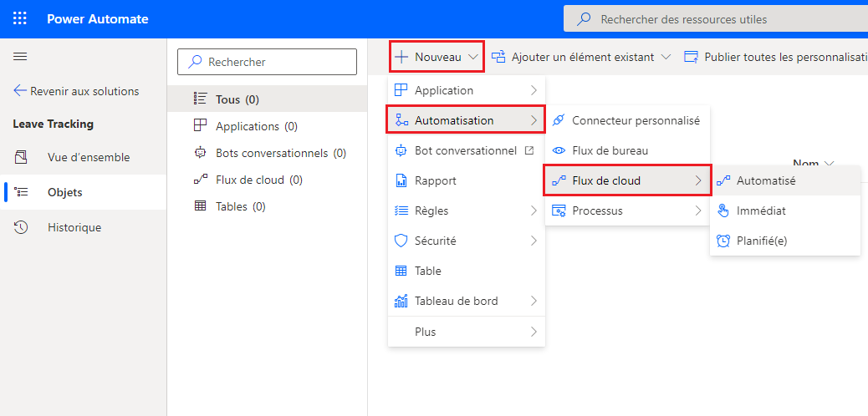Open the Nom column sort chevron
Viewport: 868px width, 416px height.
pyautogui.click(x=829, y=164)
